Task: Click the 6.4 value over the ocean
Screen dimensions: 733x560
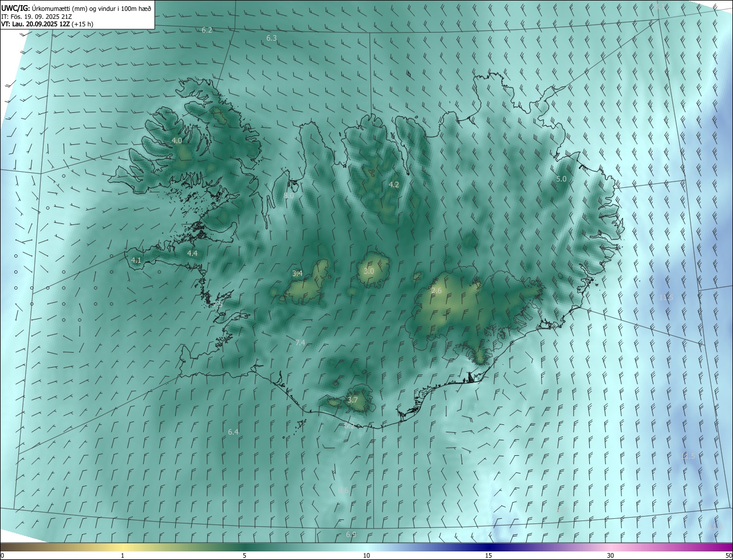Action: (233, 432)
